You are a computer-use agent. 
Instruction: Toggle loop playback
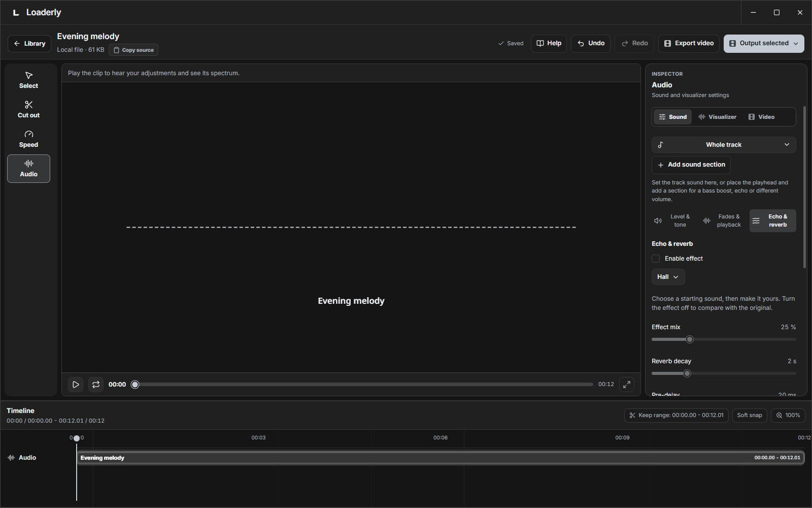click(96, 385)
